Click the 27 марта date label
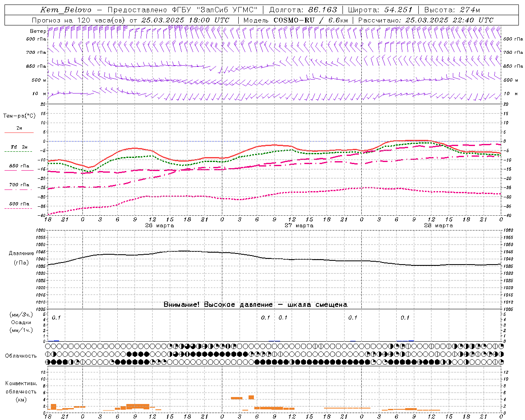 (x=299, y=226)
